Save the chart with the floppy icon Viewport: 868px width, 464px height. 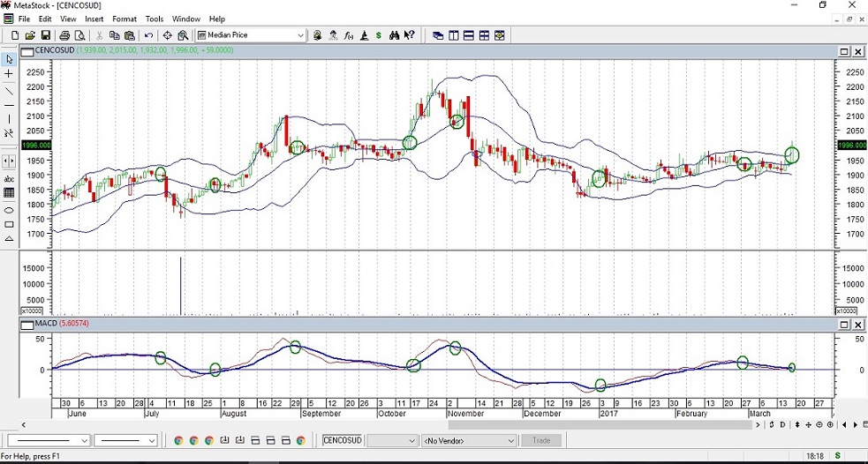click(46, 35)
